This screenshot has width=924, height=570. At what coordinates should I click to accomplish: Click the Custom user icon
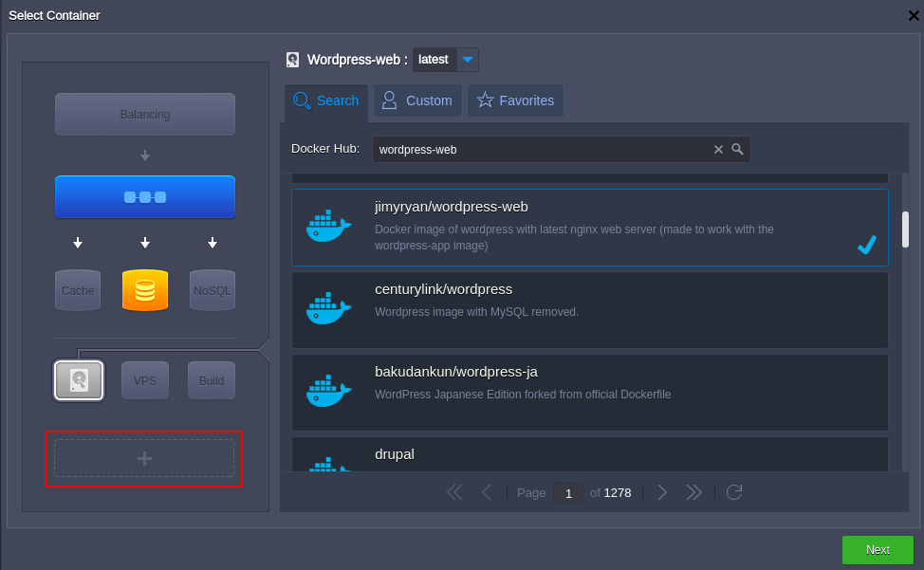(x=389, y=101)
